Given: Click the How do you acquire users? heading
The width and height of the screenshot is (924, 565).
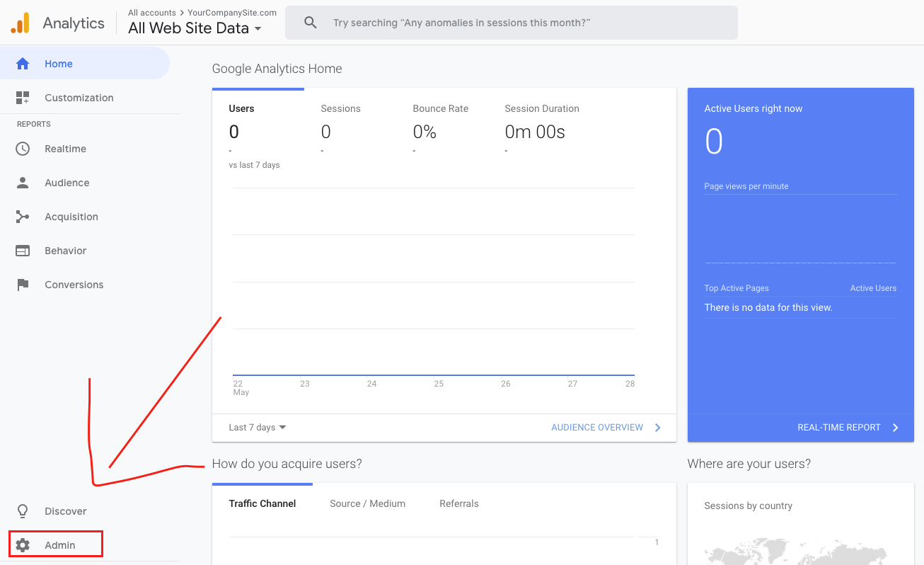Looking at the screenshot, I should pos(287,464).
